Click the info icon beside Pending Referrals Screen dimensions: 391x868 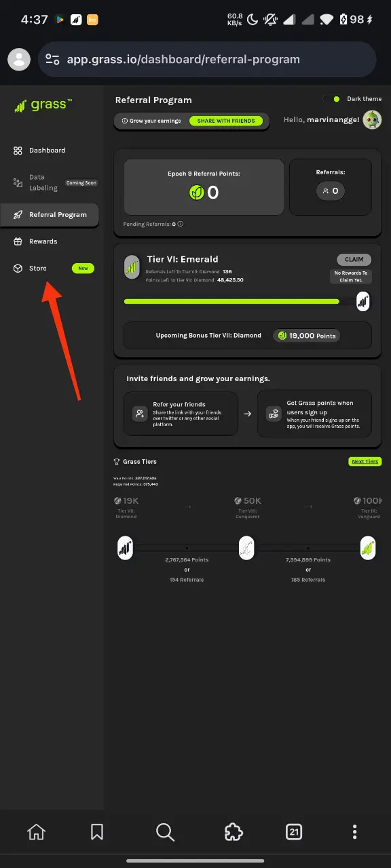point(181,224)
